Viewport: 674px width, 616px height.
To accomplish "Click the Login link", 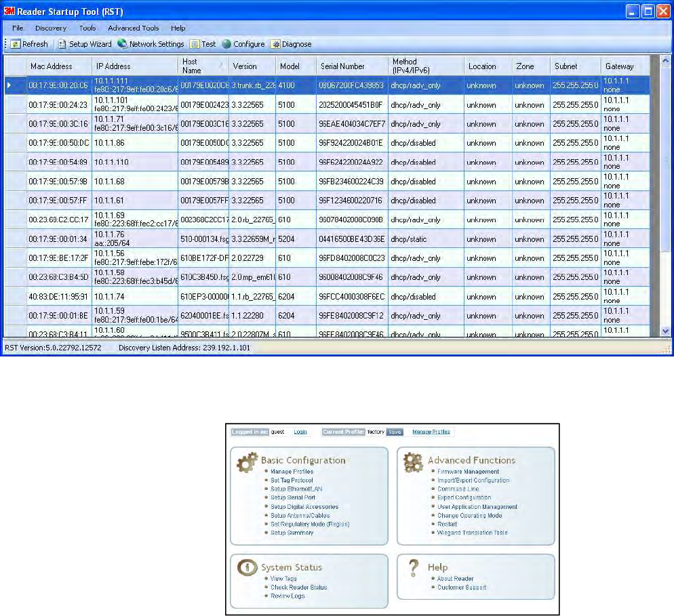I will tap(300, 432).
